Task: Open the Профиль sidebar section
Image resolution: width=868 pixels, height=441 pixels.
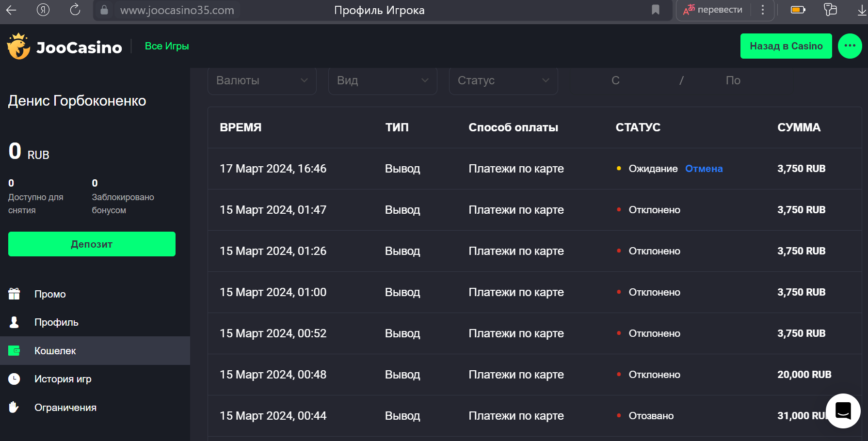Action: point(56,322)
